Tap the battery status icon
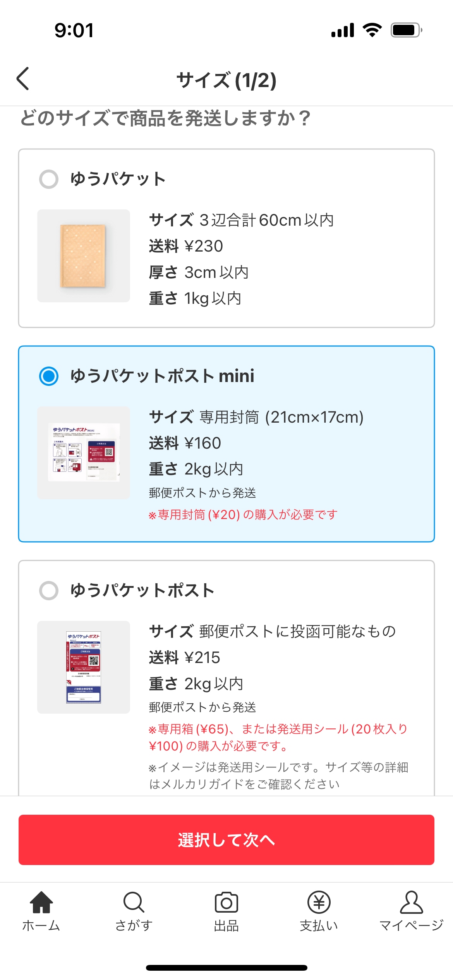The width and height of the screenshot is (453, 980). [x=406, y=30]
